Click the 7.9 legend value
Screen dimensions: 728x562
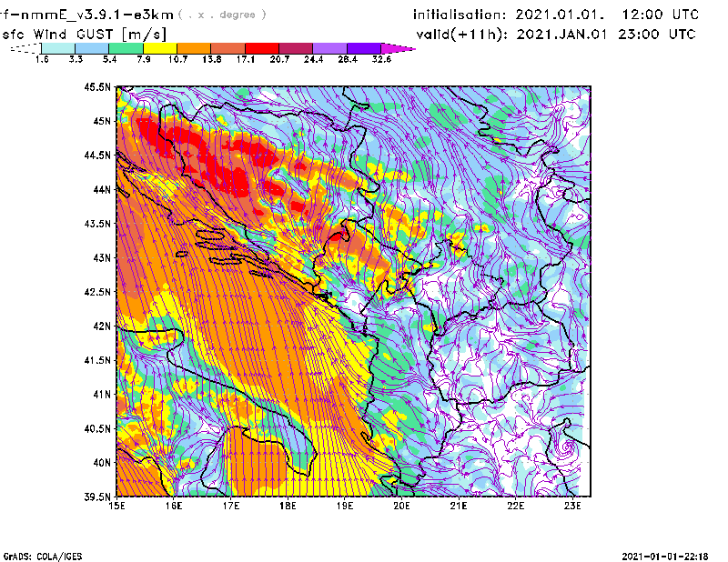click(144, 59)
